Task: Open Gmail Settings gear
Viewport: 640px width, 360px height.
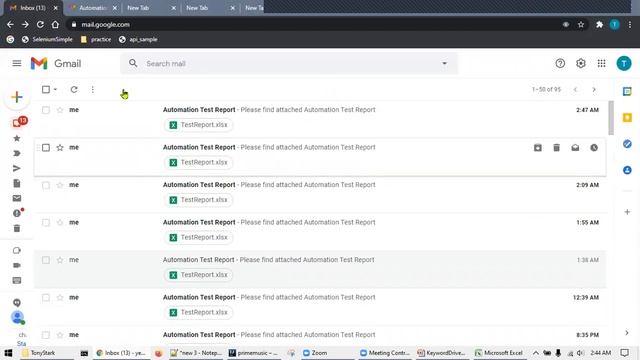Action: tap(581, 63)
